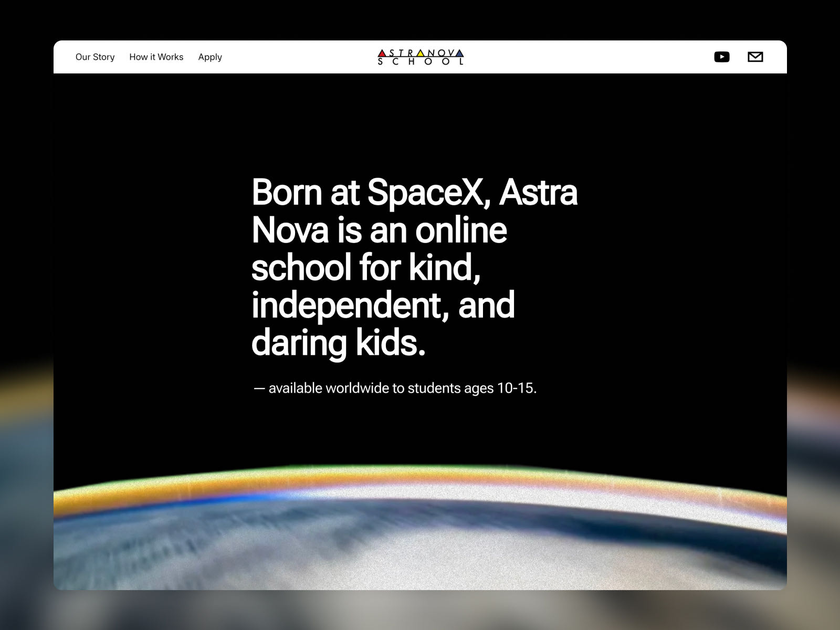Open the Our Story page

tap(96, 57)
